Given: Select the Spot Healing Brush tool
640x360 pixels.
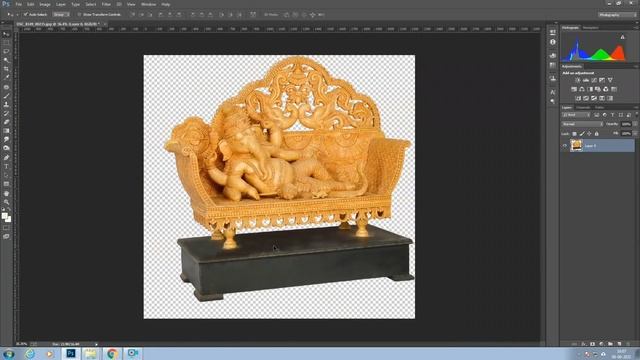Looking at the screenshot, I should [x=6, y=87].
